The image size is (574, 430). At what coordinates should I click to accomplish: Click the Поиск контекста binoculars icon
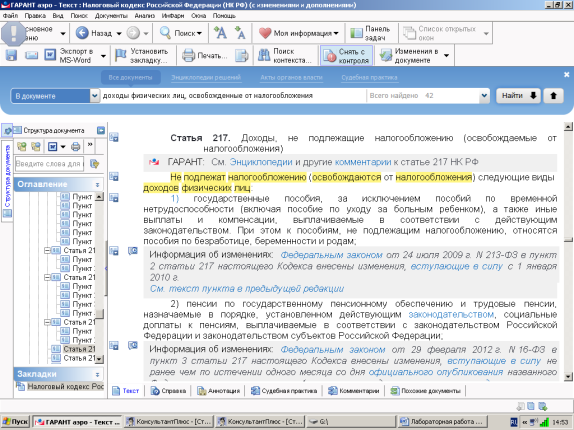[x=264, y=55]
